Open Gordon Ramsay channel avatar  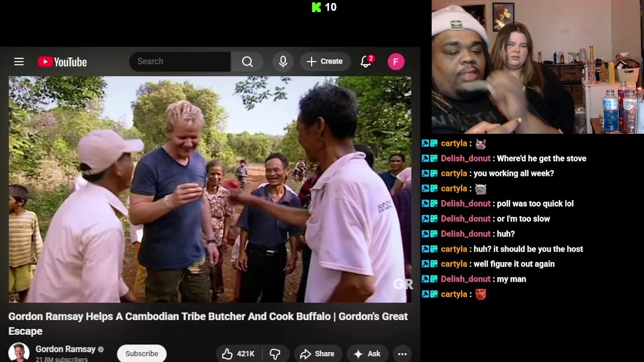pyautogui.click(x=19, y=352)
